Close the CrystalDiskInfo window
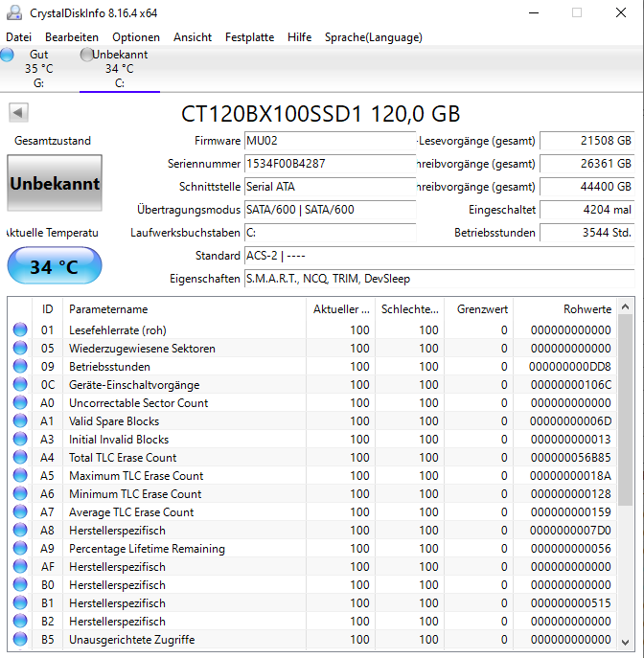Screen dimensions: 644x658 pos(621,12)
